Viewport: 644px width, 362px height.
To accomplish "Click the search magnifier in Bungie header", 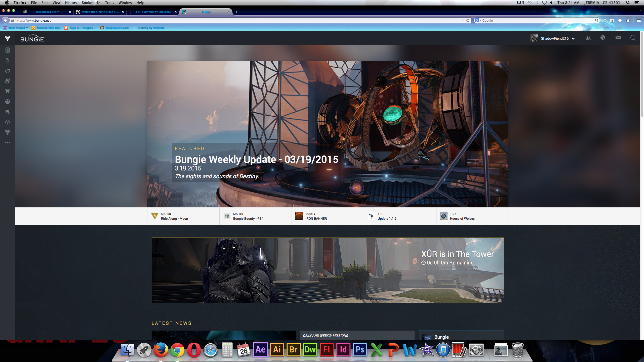I will [x=633, y=38].
